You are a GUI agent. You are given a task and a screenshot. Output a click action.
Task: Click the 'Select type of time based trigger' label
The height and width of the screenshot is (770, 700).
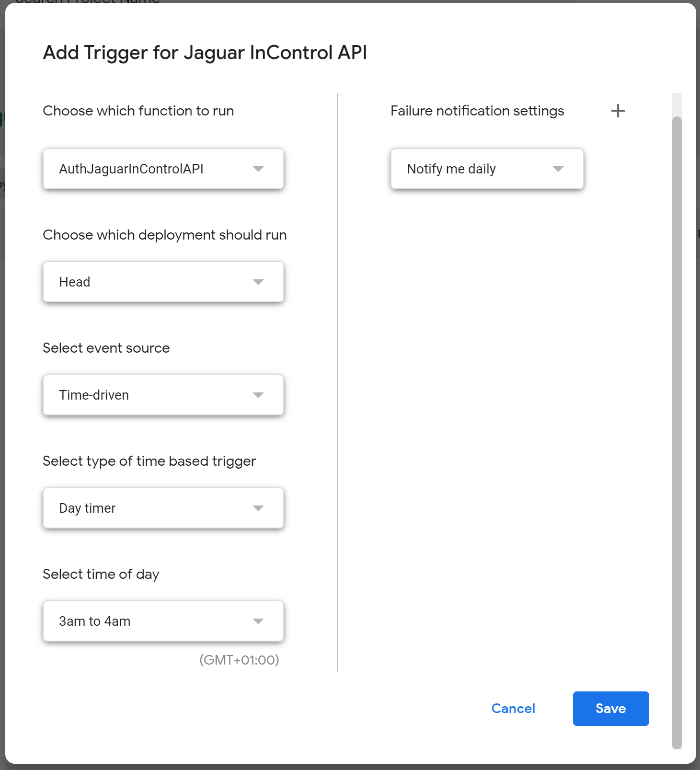click(x=149, y=461)
